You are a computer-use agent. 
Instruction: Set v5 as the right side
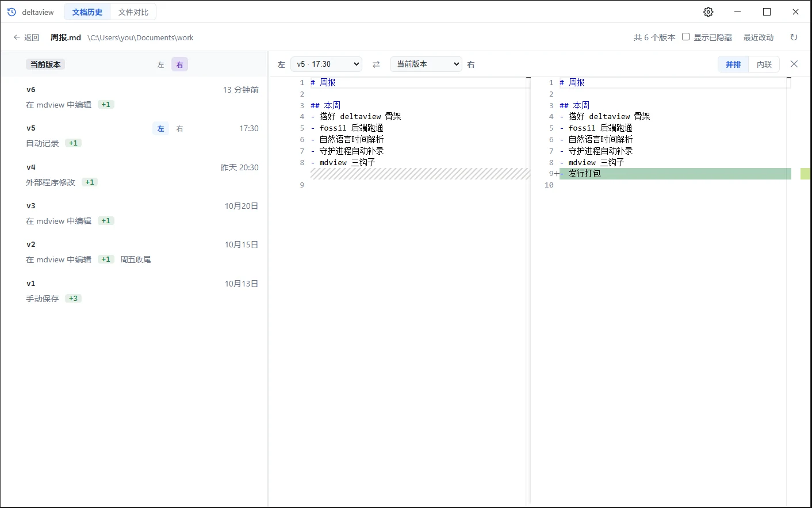tap(179, 129)
